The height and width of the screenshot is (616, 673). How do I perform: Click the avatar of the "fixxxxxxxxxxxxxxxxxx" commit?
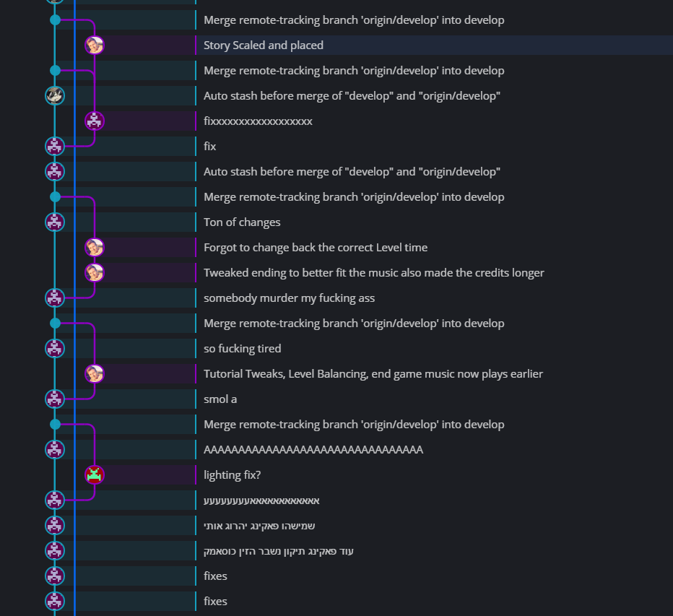point(95,121)
